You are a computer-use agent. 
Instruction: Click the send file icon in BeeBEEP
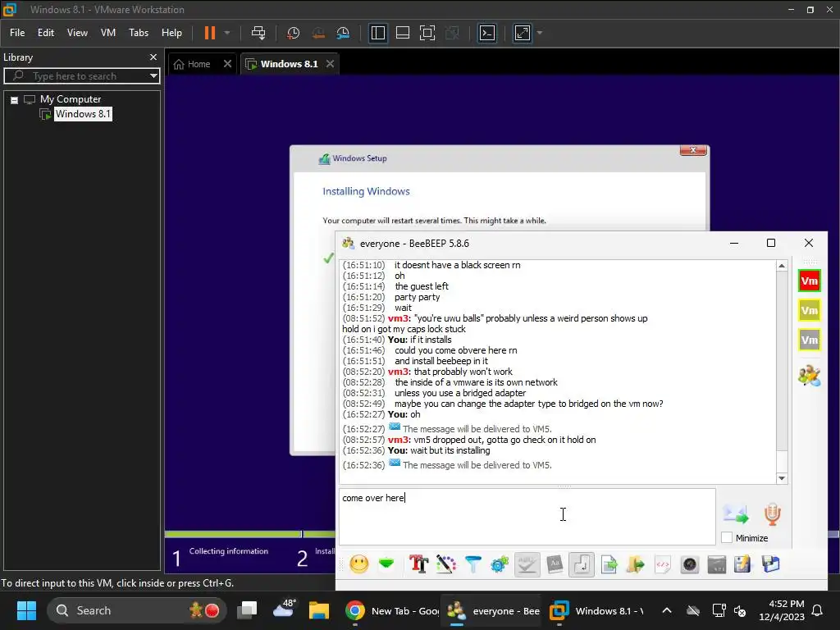609,564
